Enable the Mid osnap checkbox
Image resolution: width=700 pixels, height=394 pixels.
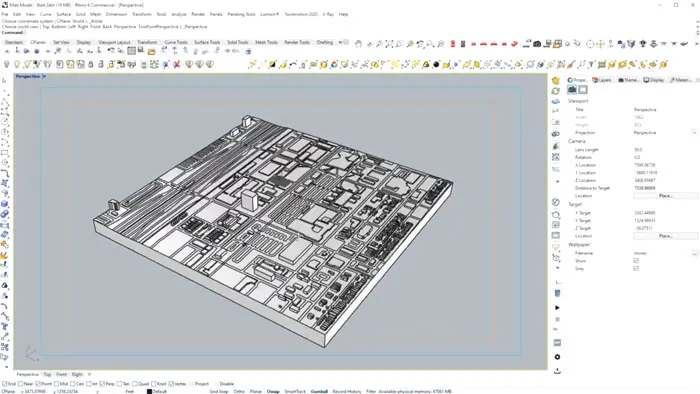point(57,384)
